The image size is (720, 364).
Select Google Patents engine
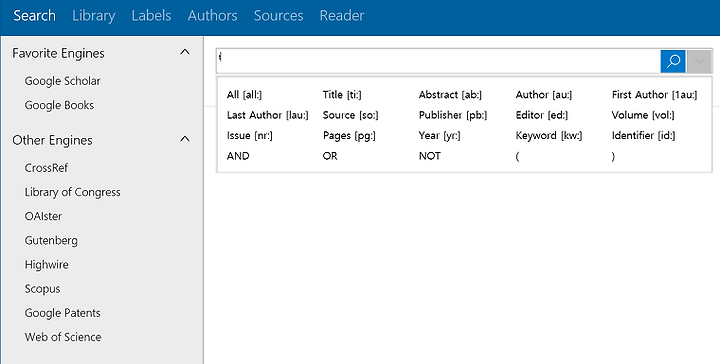[x=62, y=313]
